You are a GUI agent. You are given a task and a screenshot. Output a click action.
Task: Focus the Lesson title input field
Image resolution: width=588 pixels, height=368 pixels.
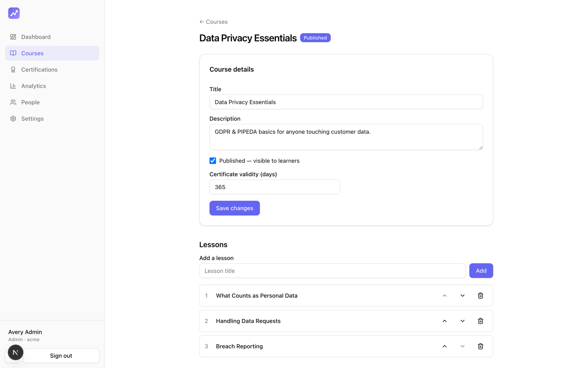pos(333,271)
